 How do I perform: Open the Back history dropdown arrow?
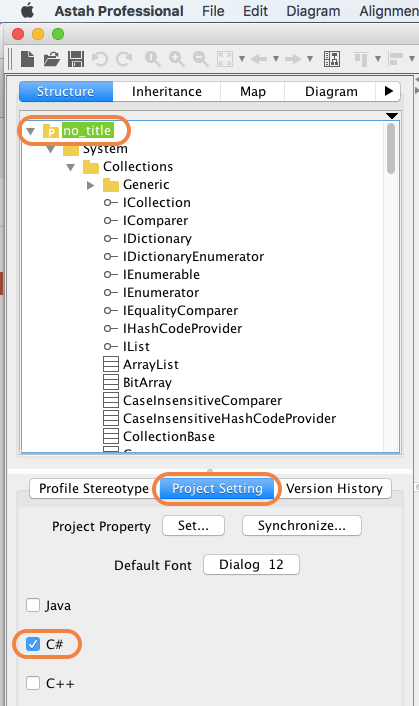[276, 59]
